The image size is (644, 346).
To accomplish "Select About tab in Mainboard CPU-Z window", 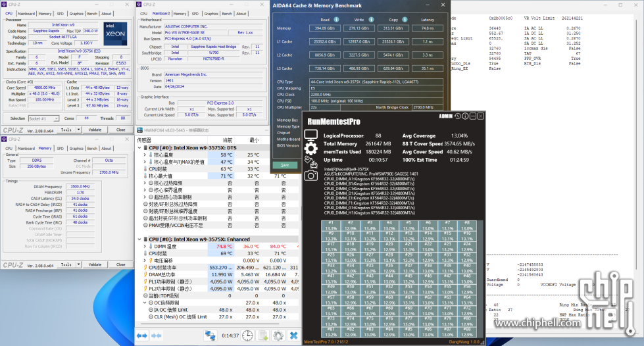I will 241,14.
